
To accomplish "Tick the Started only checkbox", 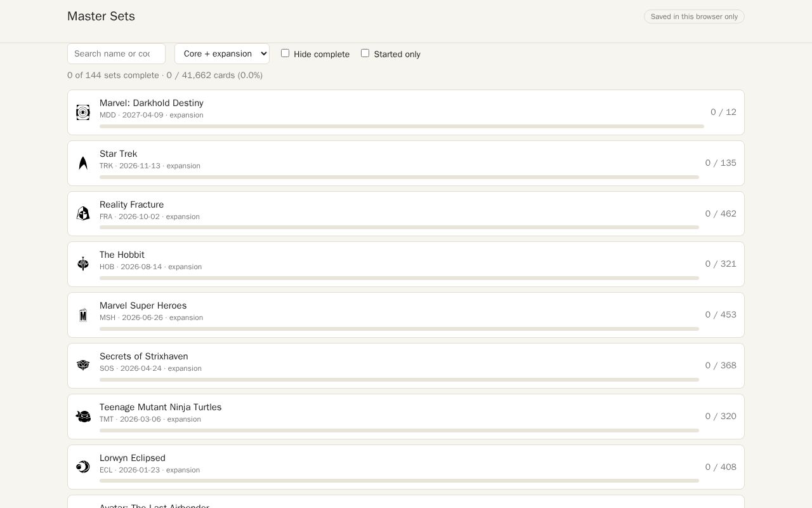I will [365, 53].
